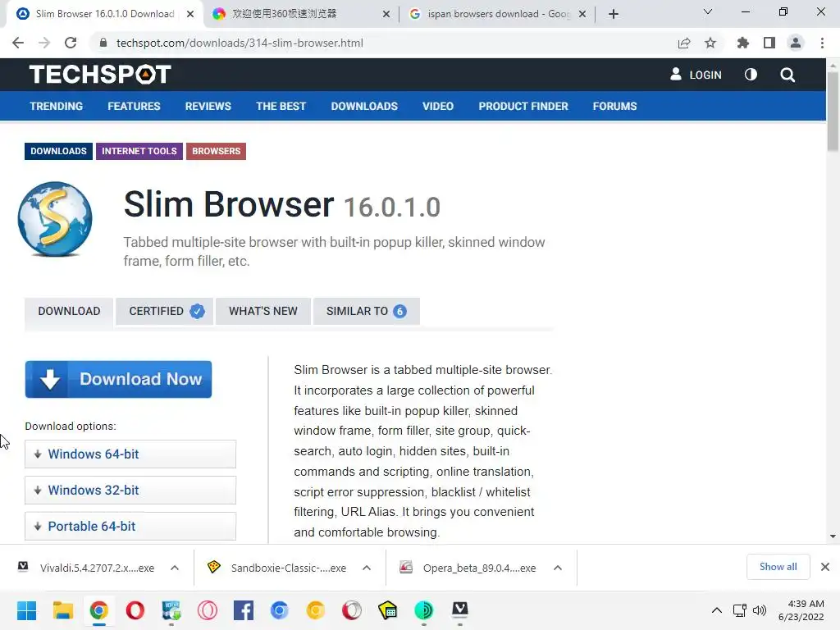Screen dimensions: 840x630
Task: Click the BROWSERS breadcrumb tag
Action: tap(217, 151)
